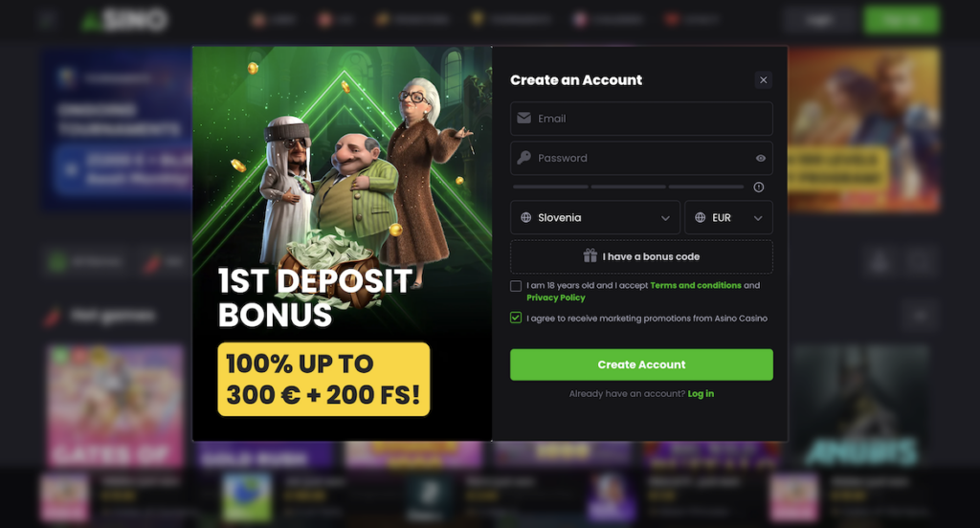Check the 18 years old terms checkbox

pos(516,286)
